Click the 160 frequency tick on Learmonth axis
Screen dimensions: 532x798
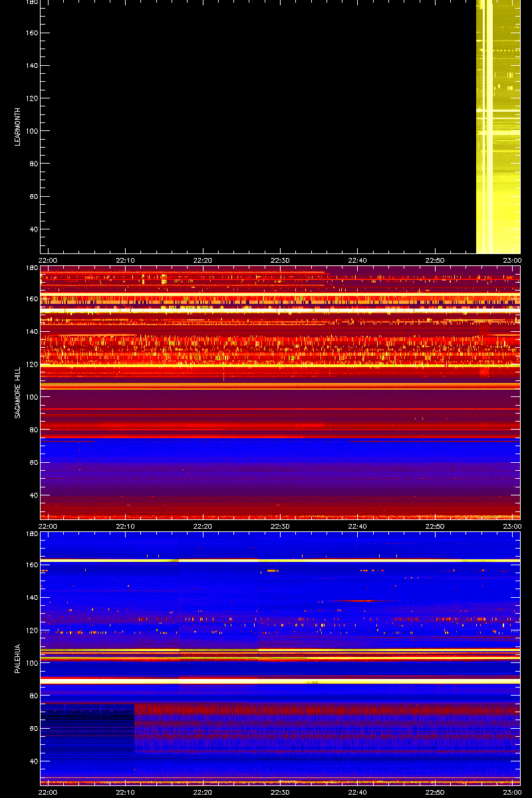click(32, 33)
